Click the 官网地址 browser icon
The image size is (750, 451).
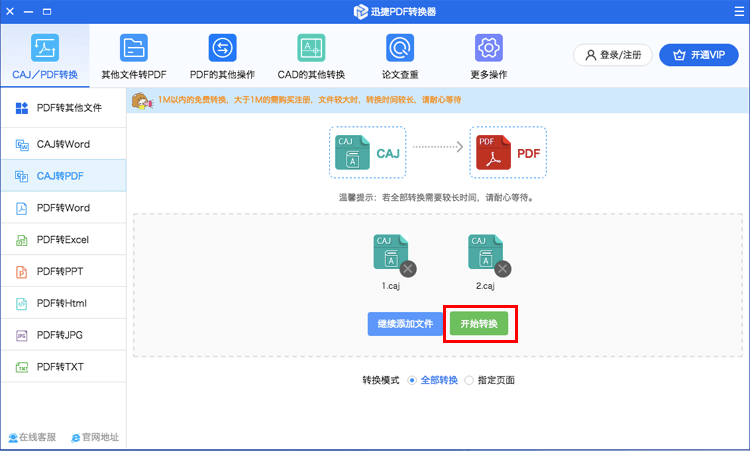(x=76, y=438)
